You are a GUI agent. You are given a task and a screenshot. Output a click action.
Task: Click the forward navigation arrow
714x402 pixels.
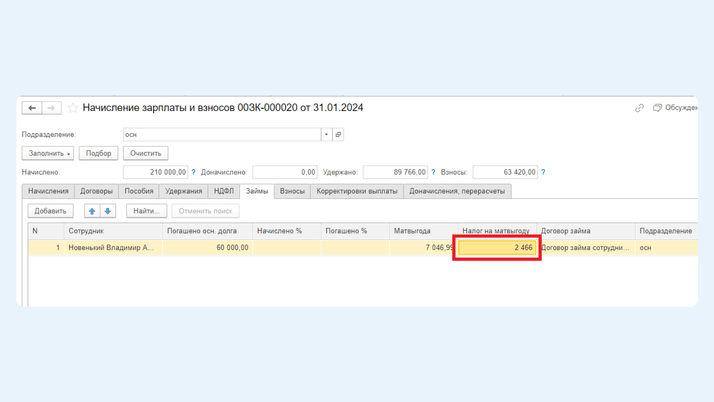click(51, 108)
